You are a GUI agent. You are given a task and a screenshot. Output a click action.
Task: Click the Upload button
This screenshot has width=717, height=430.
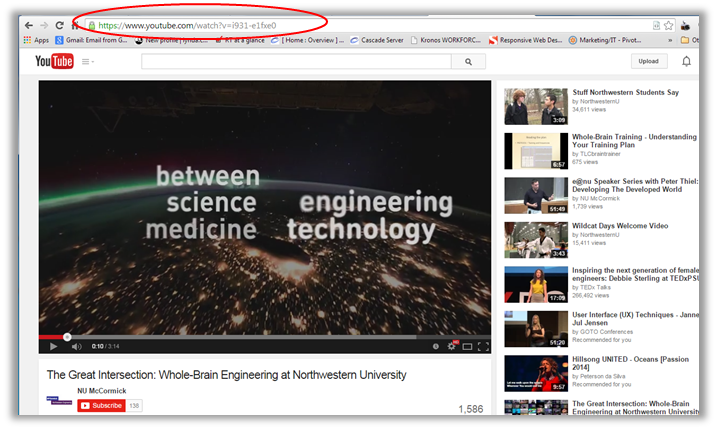tap(648, 61)
